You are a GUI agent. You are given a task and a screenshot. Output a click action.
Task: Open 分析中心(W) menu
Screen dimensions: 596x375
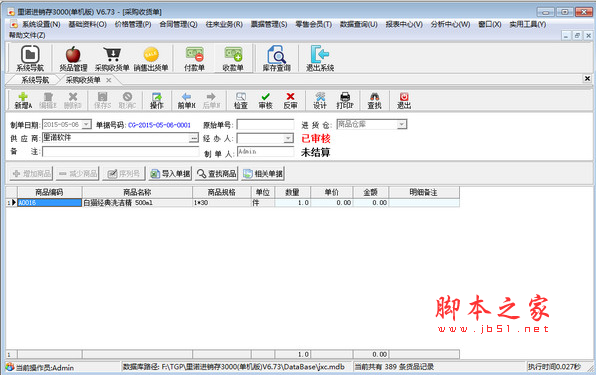pos(450,24)
